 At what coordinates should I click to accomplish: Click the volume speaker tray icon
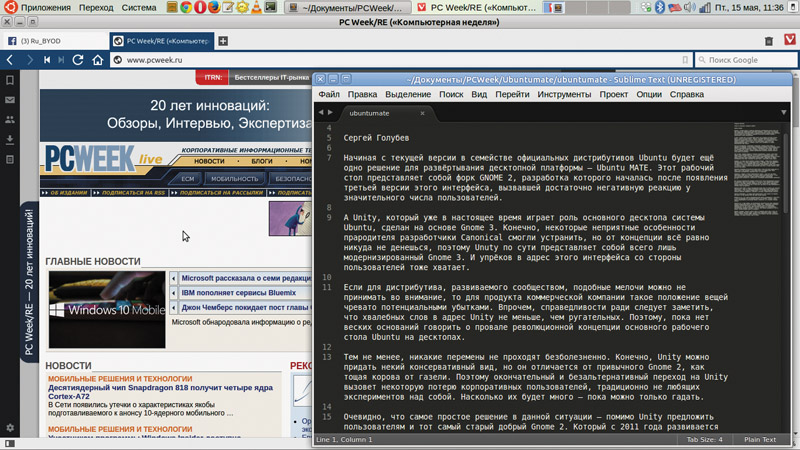pos(689,7)
